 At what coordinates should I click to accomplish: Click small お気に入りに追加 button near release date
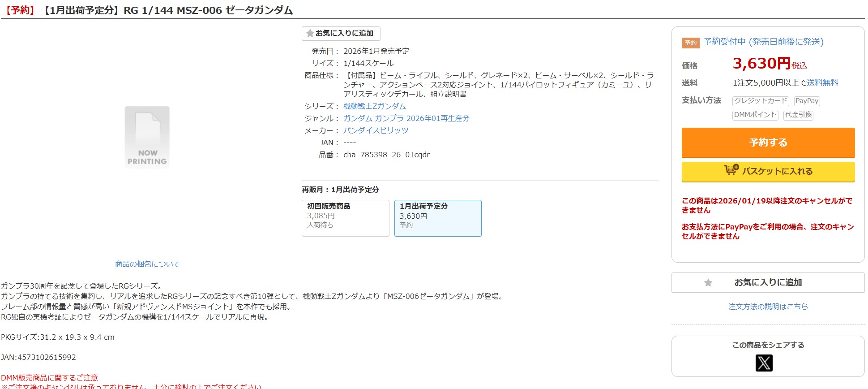click(x=341, y=33)
